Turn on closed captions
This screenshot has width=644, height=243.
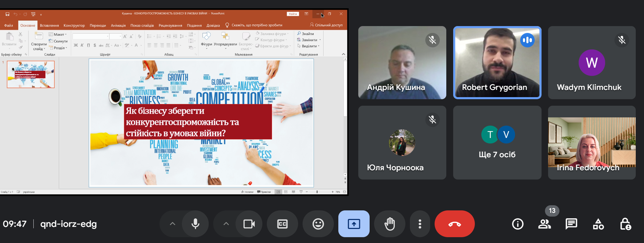[x=282, y=224]
